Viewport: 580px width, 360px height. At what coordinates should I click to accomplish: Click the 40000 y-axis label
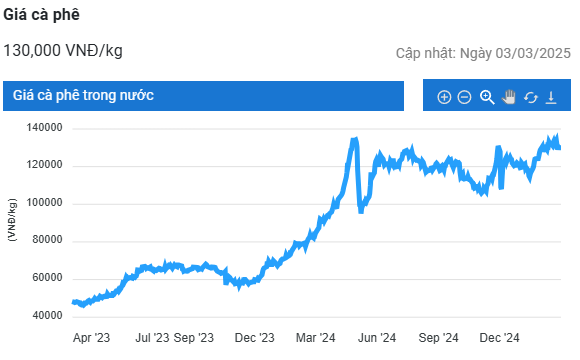coord(47,315)
